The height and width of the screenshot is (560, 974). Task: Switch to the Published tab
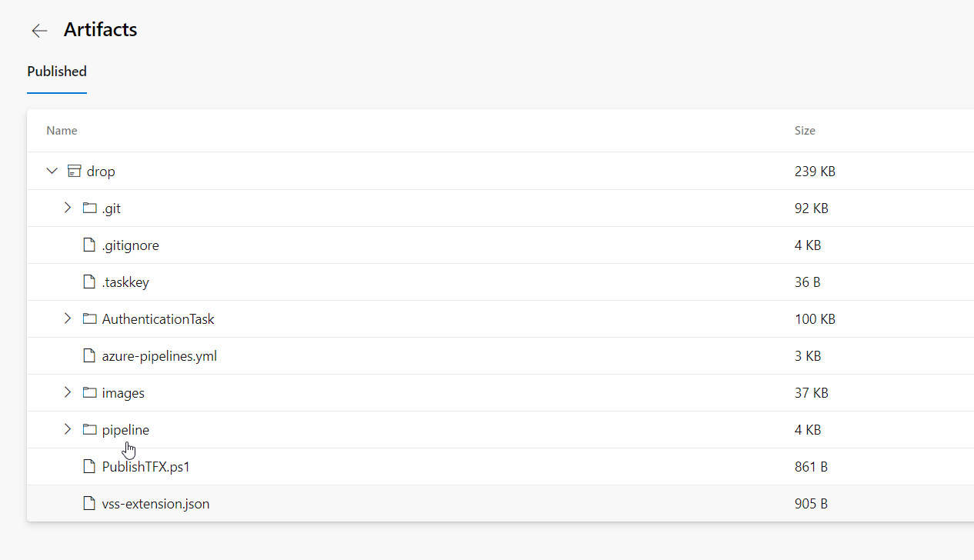tap(57, 72)
